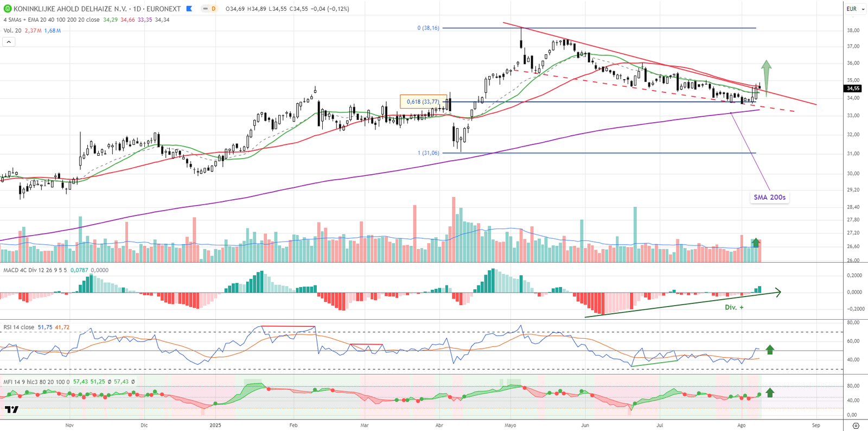Select the Div. + text annotation
The image size is (868, 431).
734,307
